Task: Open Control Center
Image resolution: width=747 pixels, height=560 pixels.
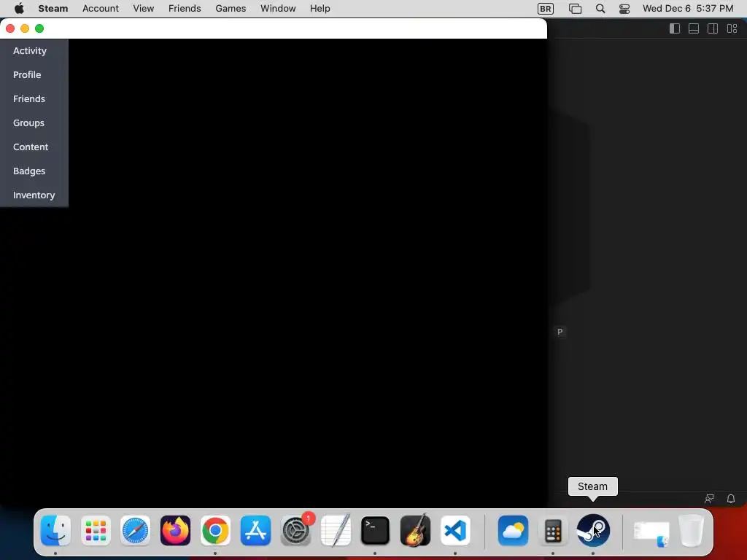Action: click(624, 9)
